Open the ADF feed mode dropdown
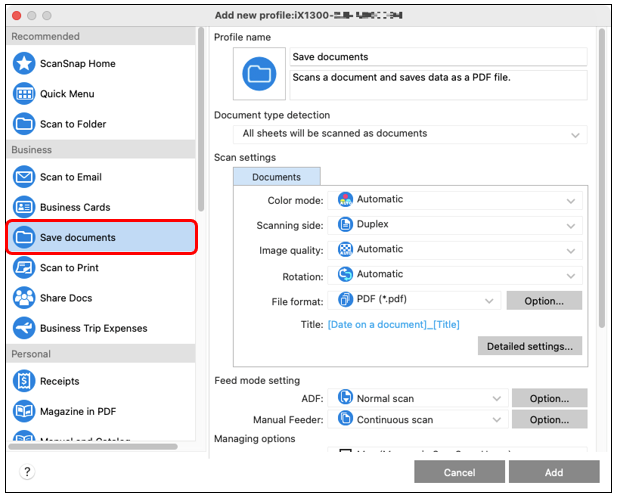617x498 pixels. click(x=418, y=398)
